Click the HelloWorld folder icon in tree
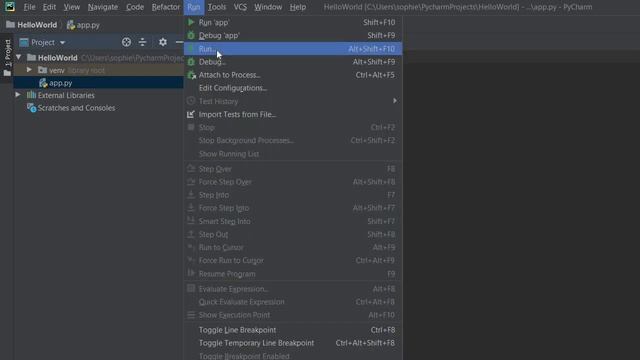Screen dimensions: 640x360 (31, 57)
